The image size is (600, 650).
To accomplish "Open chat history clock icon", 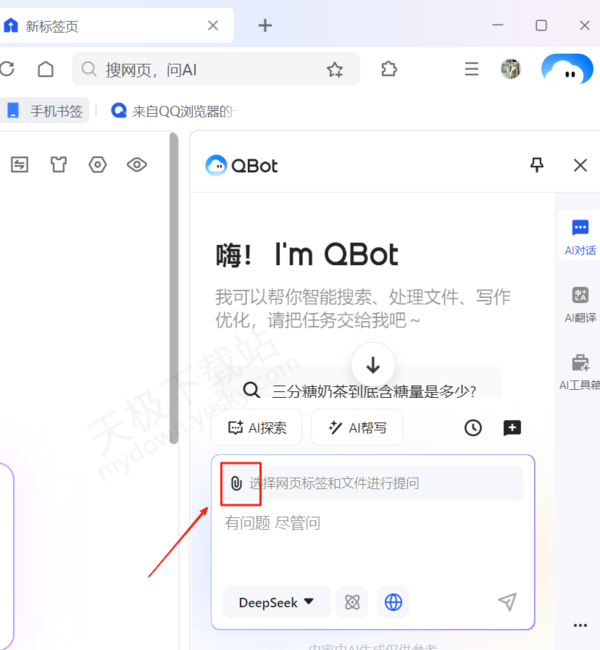I will (473, 428).
